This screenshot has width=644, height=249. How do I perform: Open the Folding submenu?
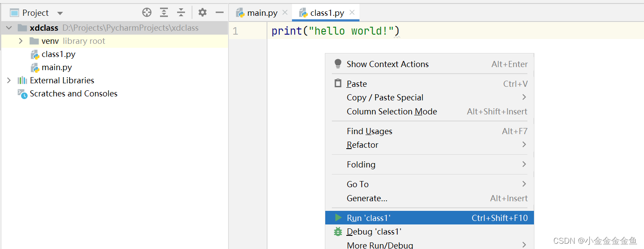[430, 164]
